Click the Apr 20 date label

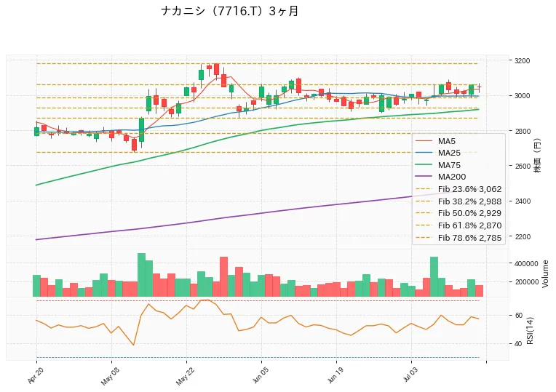tap(35, 375)
